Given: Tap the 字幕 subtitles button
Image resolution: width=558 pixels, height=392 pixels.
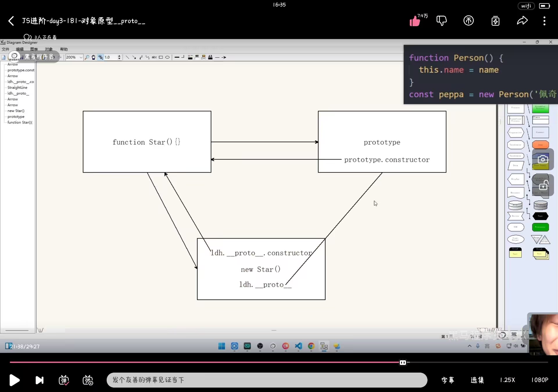Looking at the screenshot, I should pyautogui.click(x=448, y=380).
